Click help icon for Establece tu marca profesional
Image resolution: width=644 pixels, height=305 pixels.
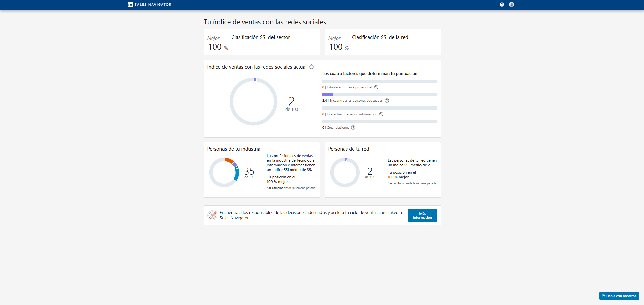[376, 87]
